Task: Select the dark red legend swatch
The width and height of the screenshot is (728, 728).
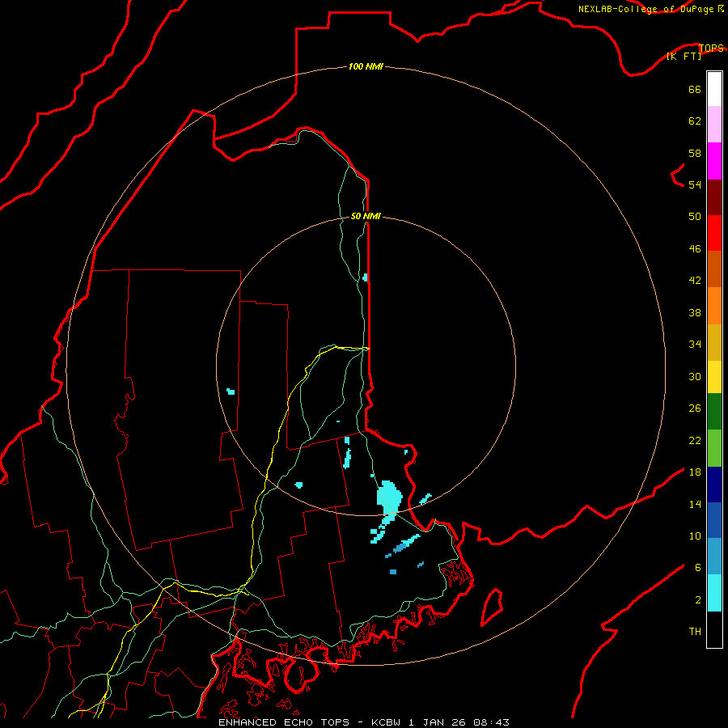Action: (714, 197)
